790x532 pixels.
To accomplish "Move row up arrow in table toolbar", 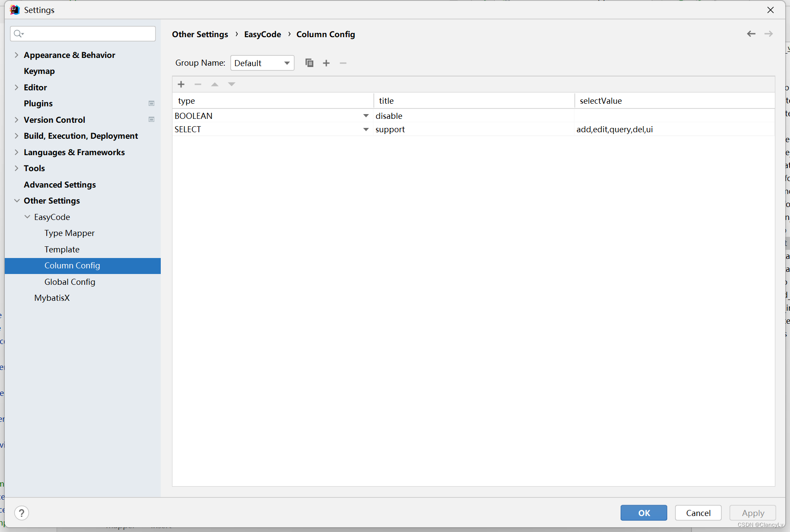I will coord(215,84).
